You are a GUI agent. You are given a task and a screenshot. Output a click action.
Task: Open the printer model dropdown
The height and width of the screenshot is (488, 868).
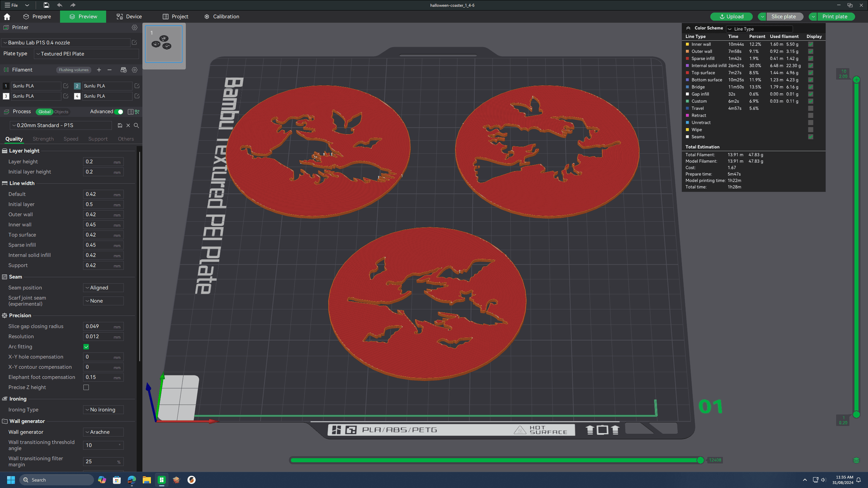[66, 42]
